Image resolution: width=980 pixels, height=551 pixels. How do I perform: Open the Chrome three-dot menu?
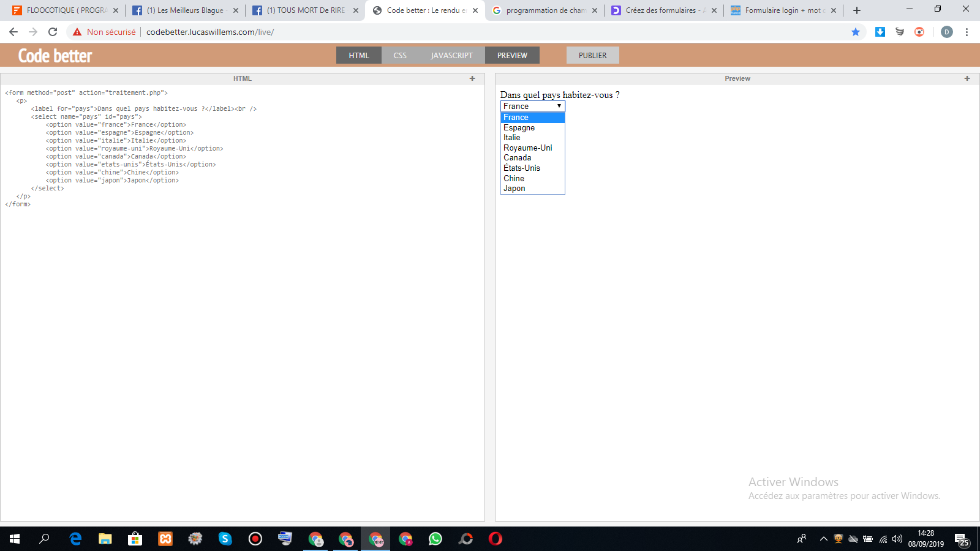[x=967, y=32]
